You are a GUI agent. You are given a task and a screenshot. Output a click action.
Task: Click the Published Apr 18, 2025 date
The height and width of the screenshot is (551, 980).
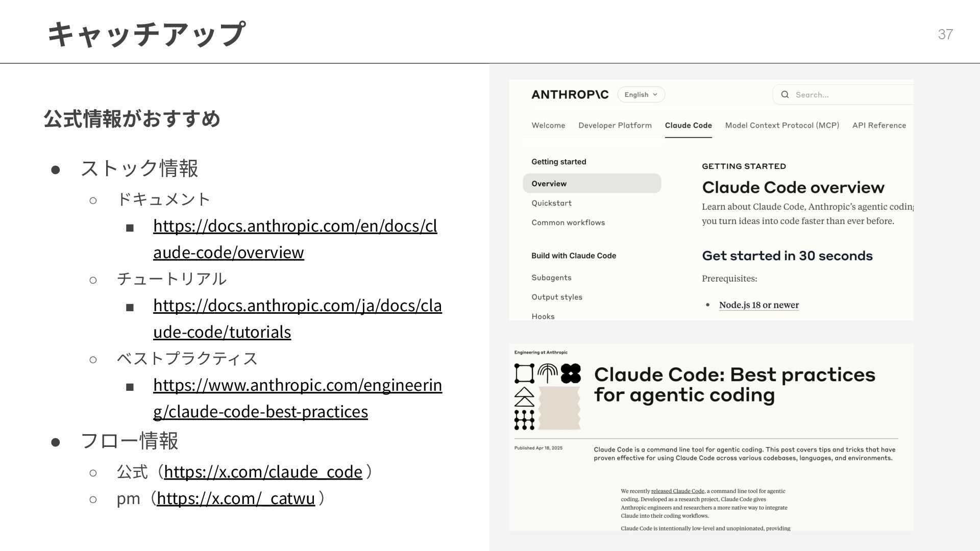[538, 448]
